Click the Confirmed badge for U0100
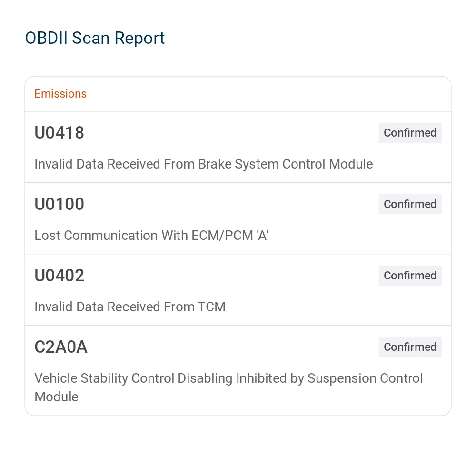The height and width of the screenshot is (476, 476). pyautogui.click(x=410, y=204)
